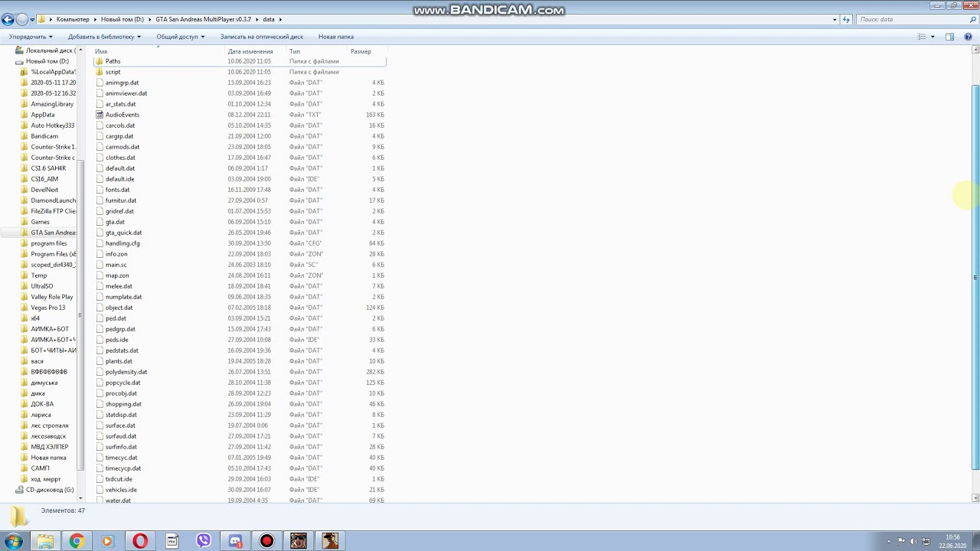Select "GTA San Andreas" folder in tree
This screenshot has height=551, width=980.
click(54, 233)
